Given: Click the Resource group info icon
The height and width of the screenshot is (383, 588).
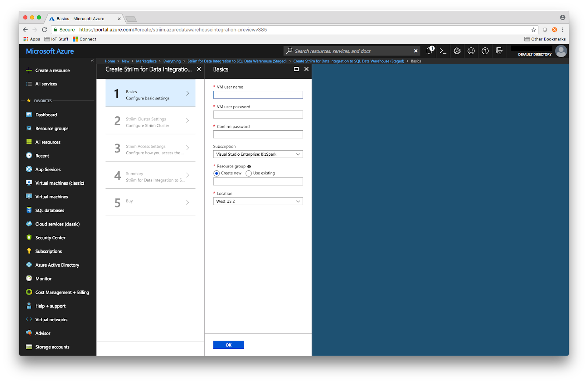Looking at the screenshot, I should (x=249, y=166).
